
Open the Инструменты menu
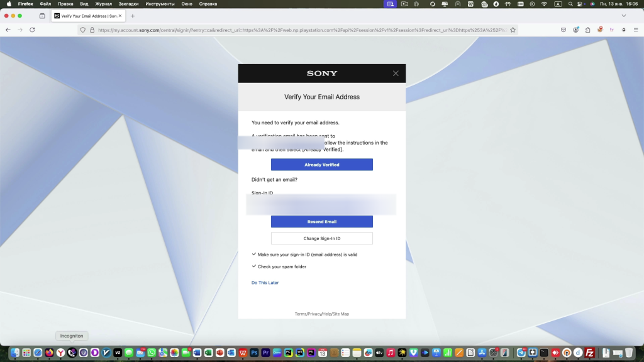click(160, 4)
